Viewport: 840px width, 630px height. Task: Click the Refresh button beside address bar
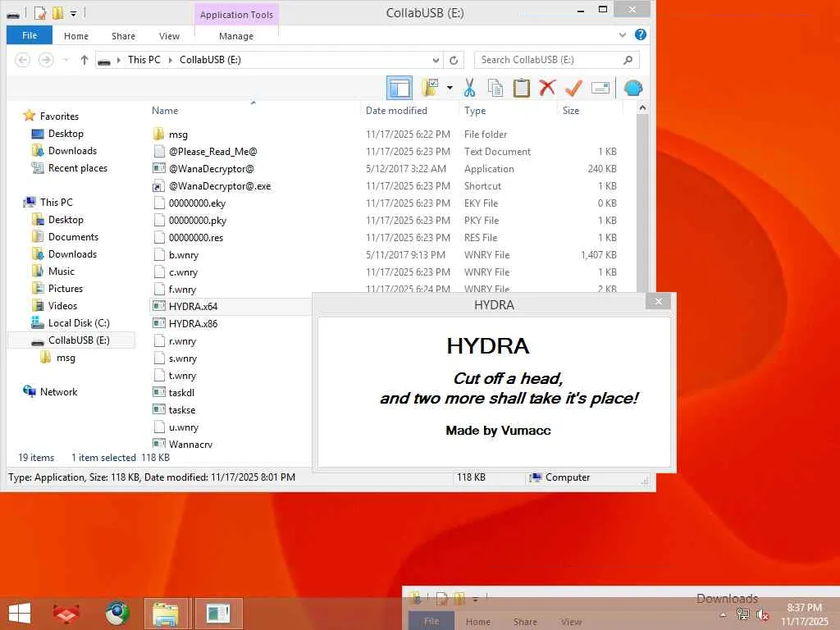(x=454, y=60)
